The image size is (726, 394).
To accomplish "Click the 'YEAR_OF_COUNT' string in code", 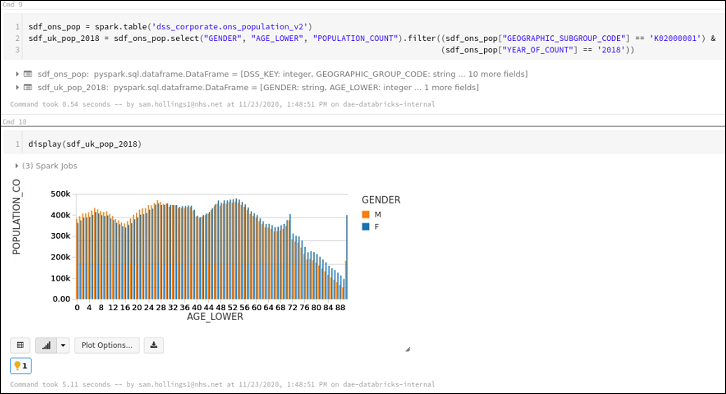I will (x=538, y=50).
